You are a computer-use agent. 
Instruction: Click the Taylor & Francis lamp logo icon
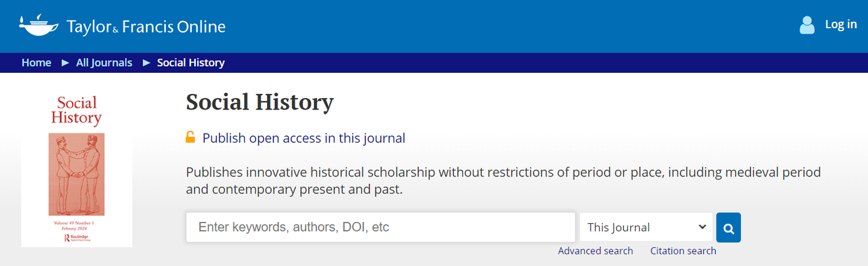[x=39, y=26]
